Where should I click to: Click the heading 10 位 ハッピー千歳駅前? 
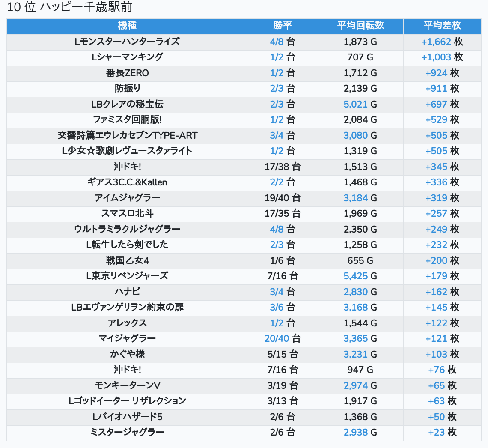[70, 7]
